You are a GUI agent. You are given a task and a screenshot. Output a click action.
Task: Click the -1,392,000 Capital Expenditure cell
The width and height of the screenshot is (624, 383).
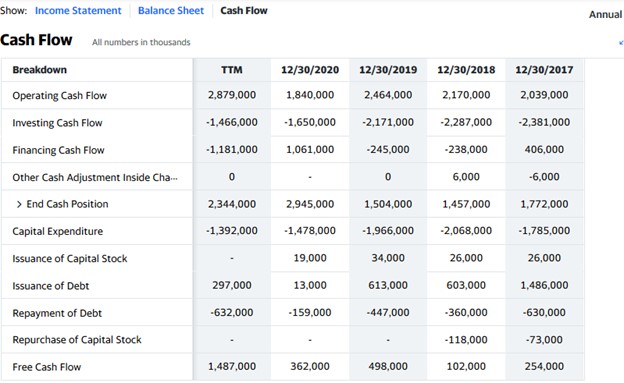232,231
